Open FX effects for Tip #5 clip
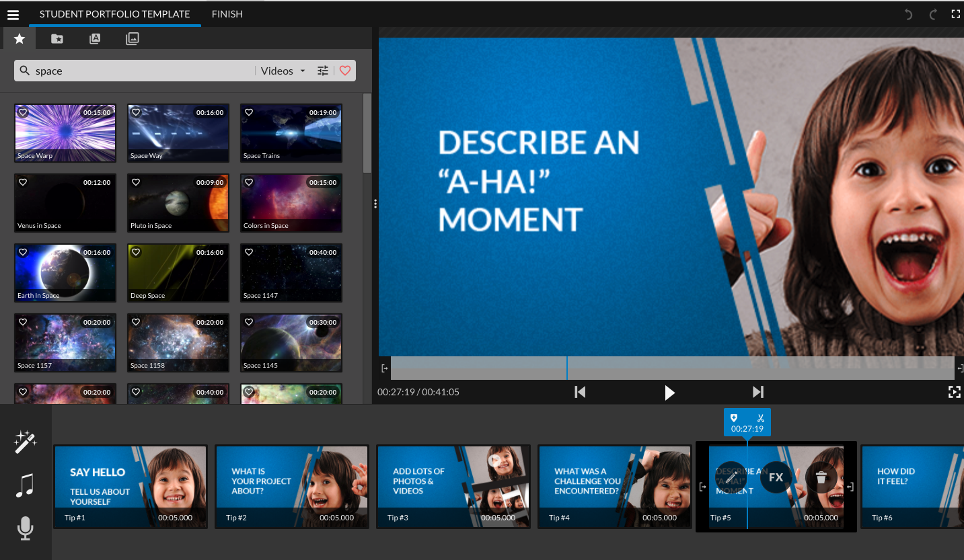Viewport: 964px width, 560px height. (776, 477)
